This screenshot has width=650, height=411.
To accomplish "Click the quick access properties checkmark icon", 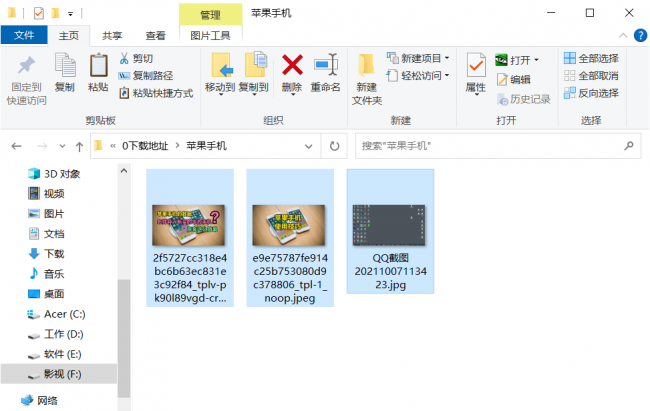I will (39, 13).
